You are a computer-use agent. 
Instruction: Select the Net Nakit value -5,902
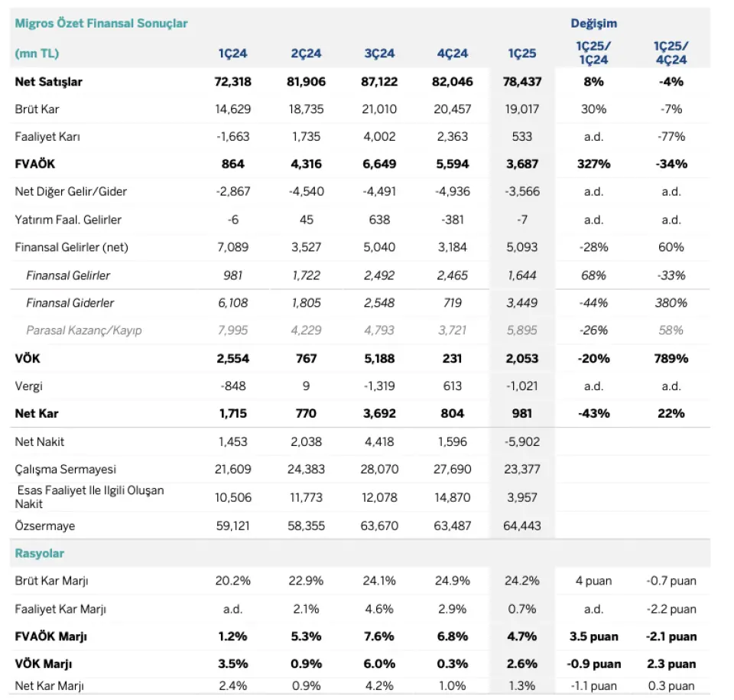pos(522,442)
